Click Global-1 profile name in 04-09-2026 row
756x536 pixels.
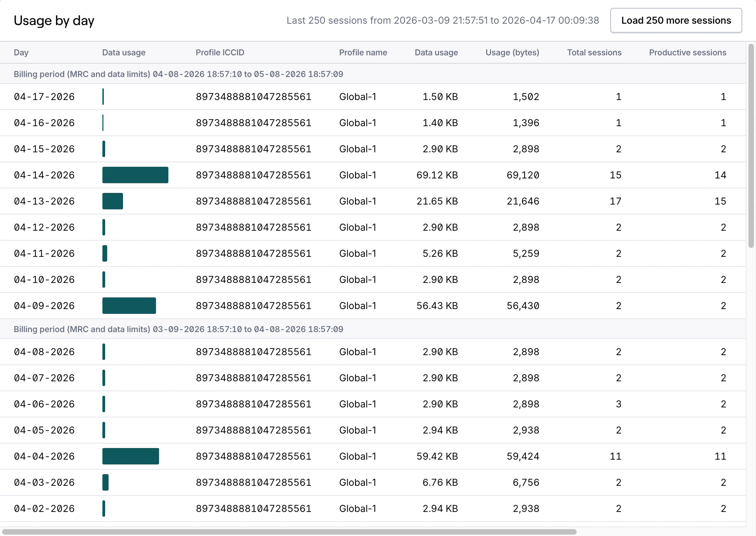(x=358, y=306)
